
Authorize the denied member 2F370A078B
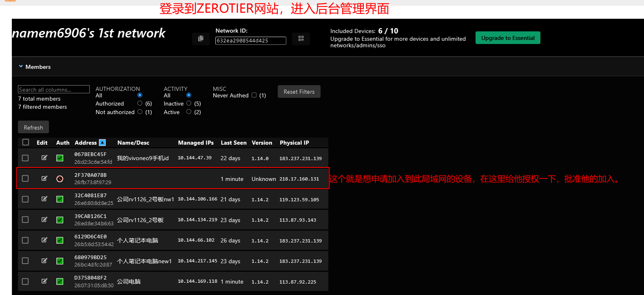click(x=60, y=179)
